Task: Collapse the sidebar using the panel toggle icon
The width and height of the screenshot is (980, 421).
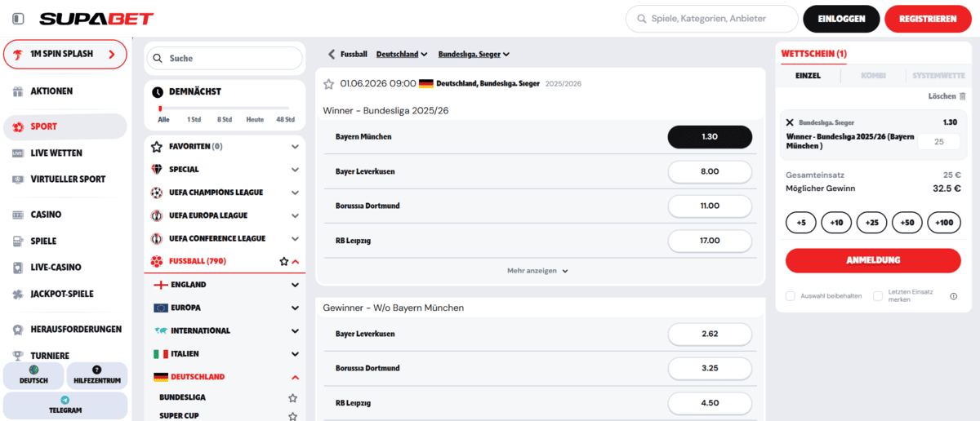Action: point(18,19)
